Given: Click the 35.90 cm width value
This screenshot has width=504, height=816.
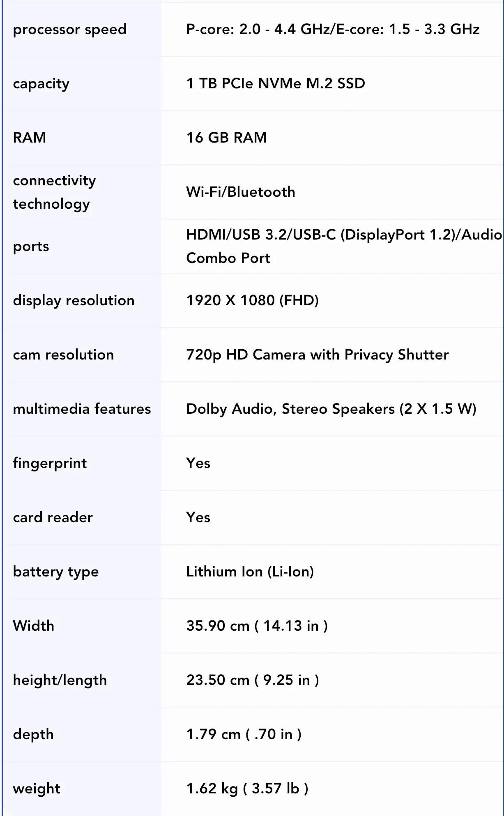Looking at the screenshot, I should pos(257,626).
